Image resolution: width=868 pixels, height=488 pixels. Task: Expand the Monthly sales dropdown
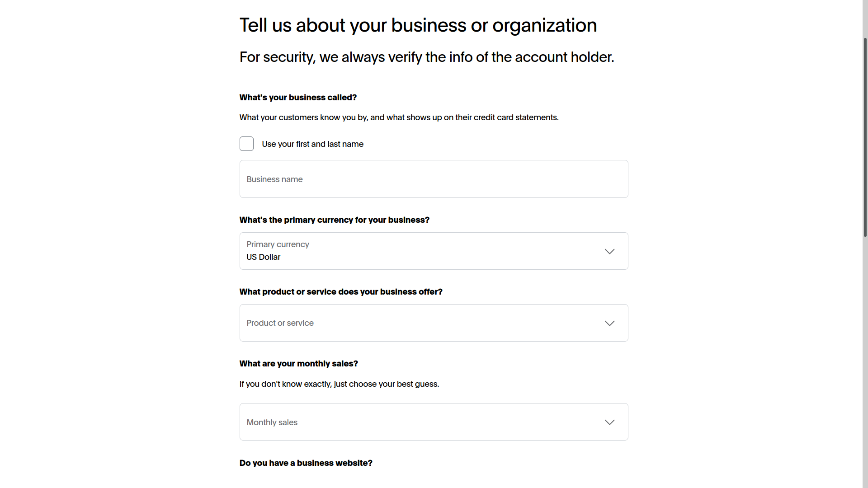[424, 422]
